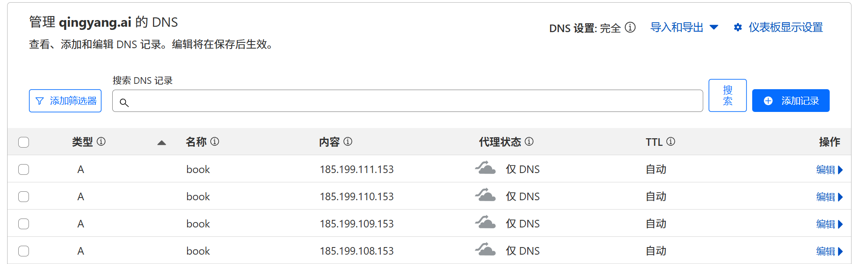Expand 编辑 for record 185.199.111.153

(x=829, y=170)
